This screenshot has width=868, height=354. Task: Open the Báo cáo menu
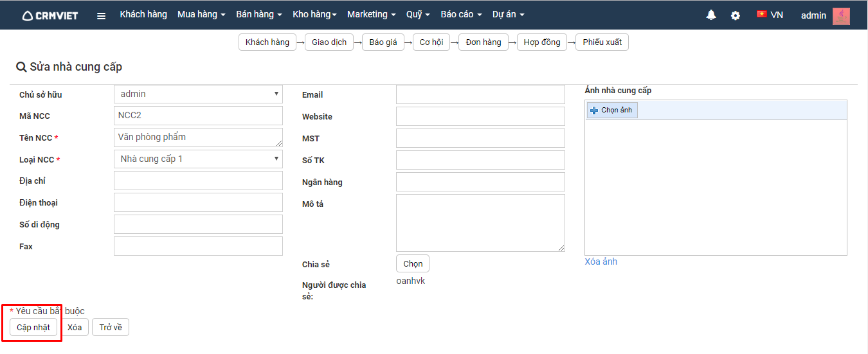click(x=461, y=14)
